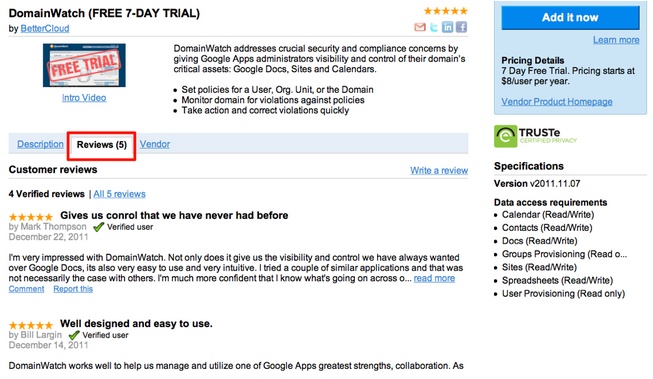The image size is (653, 379).
Task: Click the Pricing Details heading
Action: pos(533,60)
